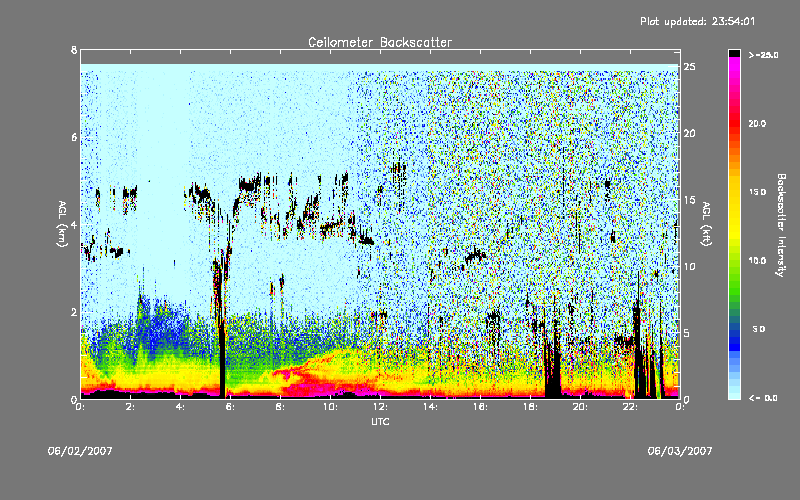Click the '>-25.0' colorbar maximum label
Image resolution: width=800 pixels, height=500 pixels.
click(763, 55)
